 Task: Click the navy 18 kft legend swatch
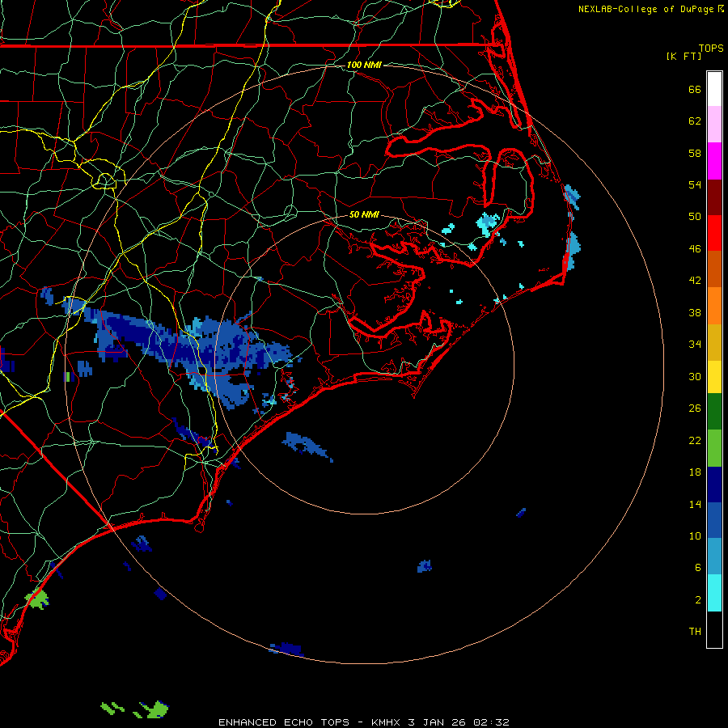coord(714,485)
